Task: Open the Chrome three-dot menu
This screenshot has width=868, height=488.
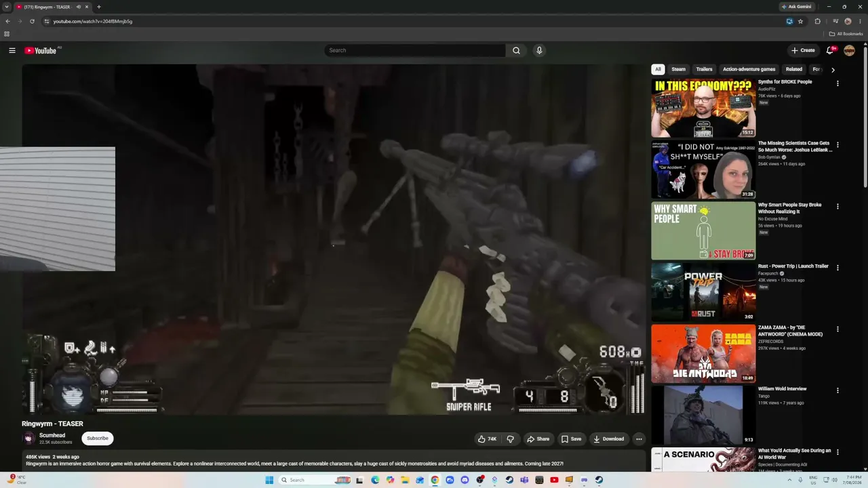Action: click(860, 21)
